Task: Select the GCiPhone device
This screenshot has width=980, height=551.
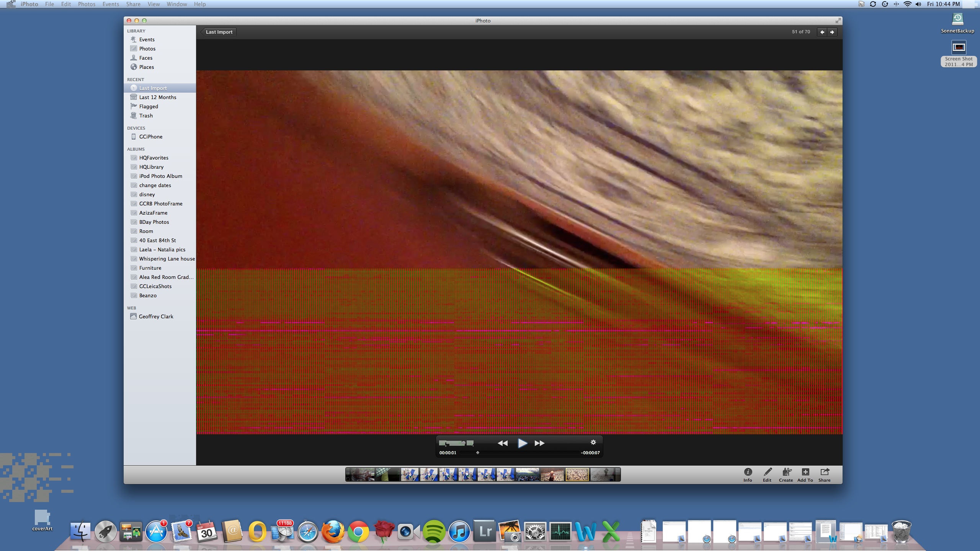Action: [x=150, y=137]
